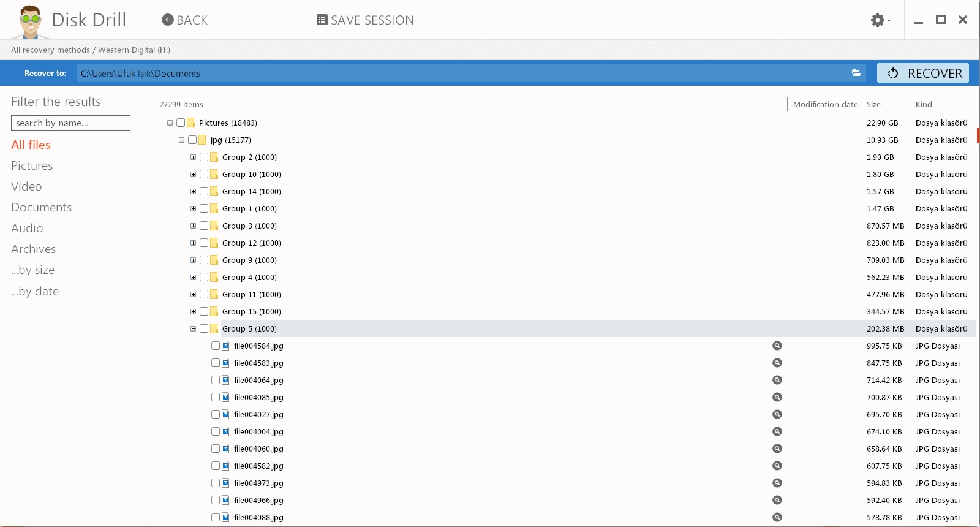The height and width of the screenshot is (527, 980).
Task: Sort by Kind column header
Action: pos(924,104)
